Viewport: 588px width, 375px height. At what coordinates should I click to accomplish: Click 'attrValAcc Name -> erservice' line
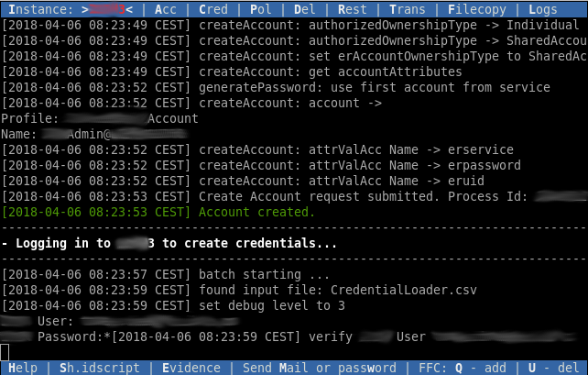(x=257, y=149)
